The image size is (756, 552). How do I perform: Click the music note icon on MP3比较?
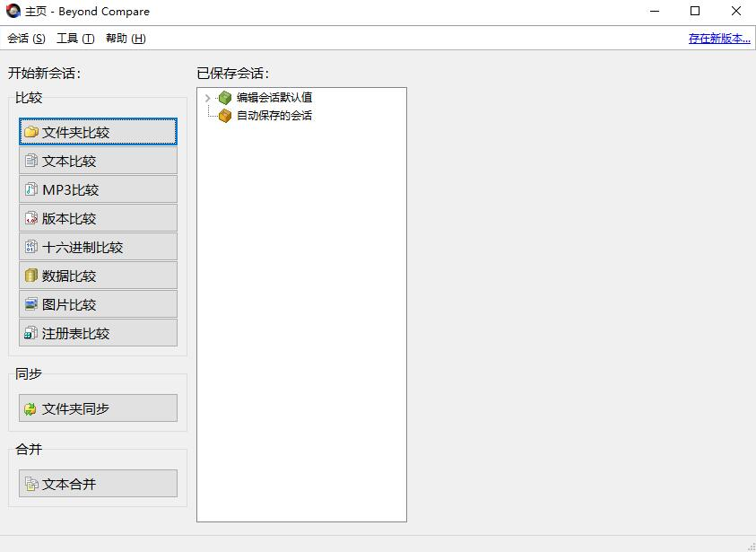(x=30, y=189)
